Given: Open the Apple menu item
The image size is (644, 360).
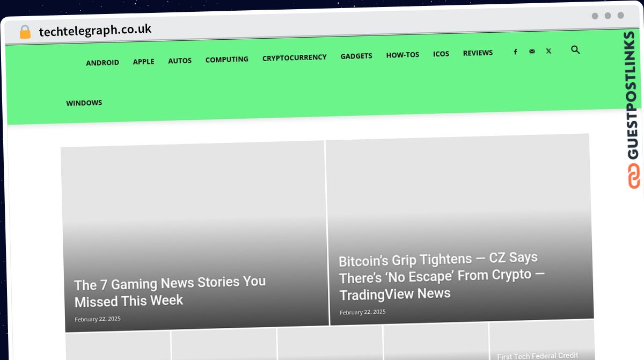Looking at the screenshot, I should (x=144, y=62).
